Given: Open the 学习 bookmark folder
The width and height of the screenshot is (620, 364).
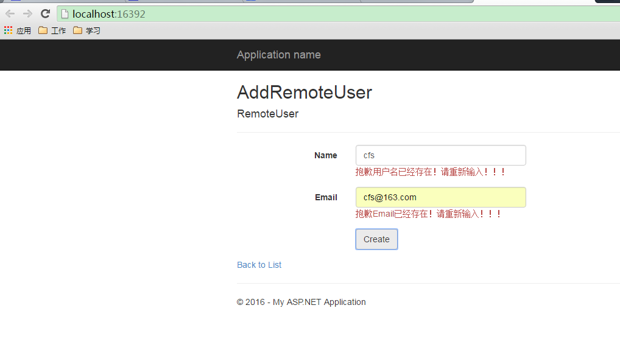Looking at the screenshot, I should coord(86,30).
